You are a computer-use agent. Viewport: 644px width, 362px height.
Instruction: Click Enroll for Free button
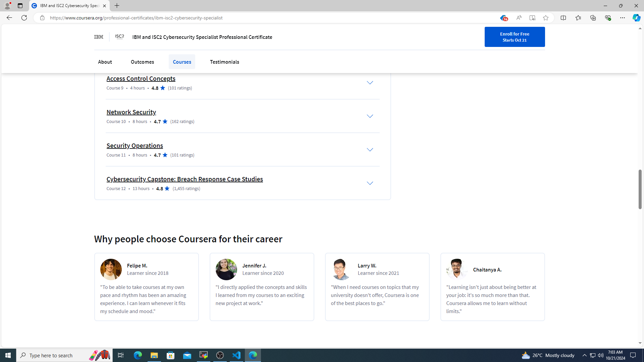(x=515, y=37)
